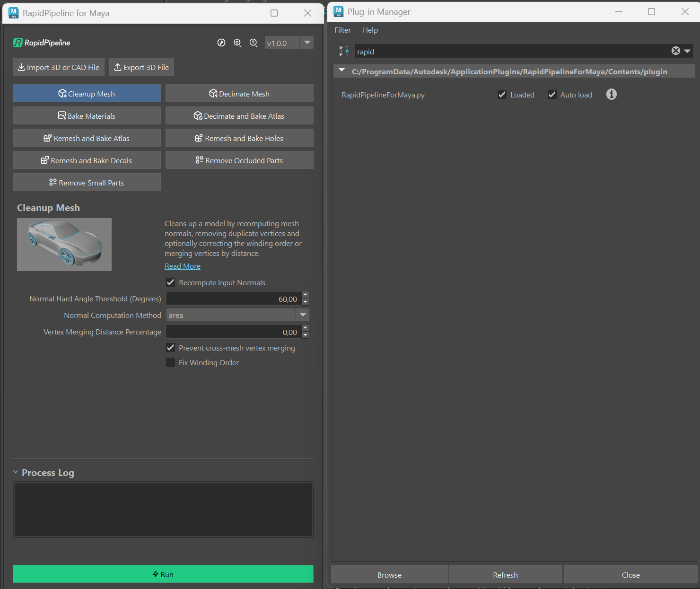Click Browse in Plug-in Manager

[x=390, y=575]
